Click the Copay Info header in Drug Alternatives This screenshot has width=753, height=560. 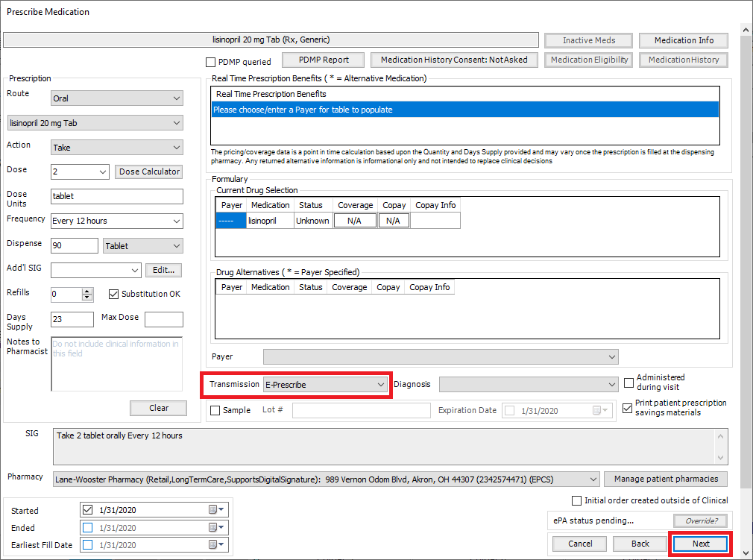(429, 287)
